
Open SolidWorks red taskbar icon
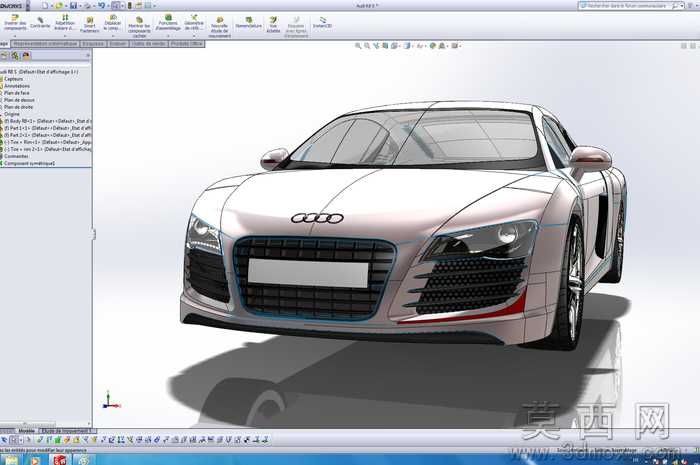click(x=60, y=460)
